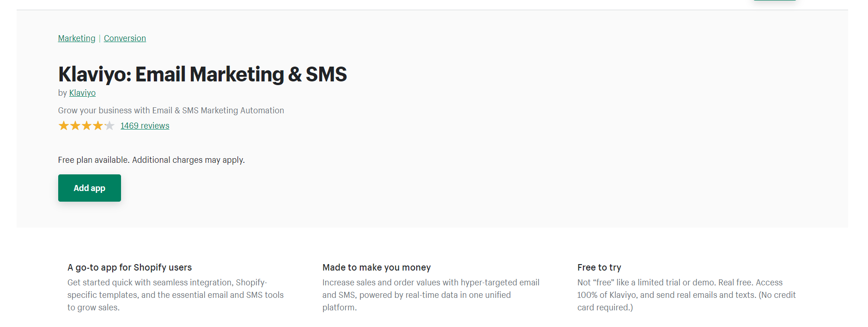Click the separator between Marketing and Conversion
868x327 pixels.
tap(100, 38)
